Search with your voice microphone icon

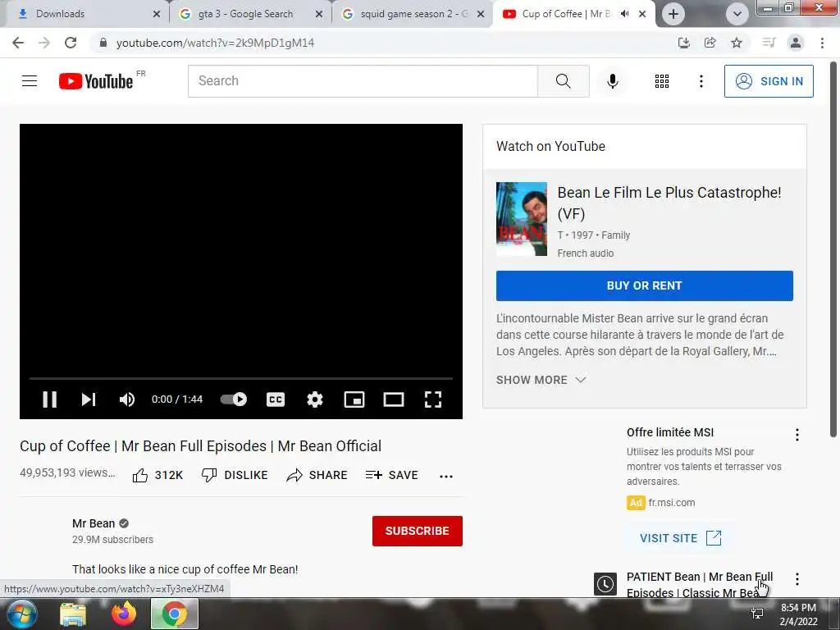[612, 81]
